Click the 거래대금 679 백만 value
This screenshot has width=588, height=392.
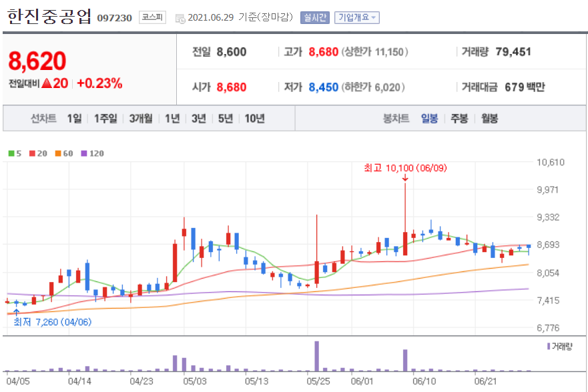click(524, 87)
